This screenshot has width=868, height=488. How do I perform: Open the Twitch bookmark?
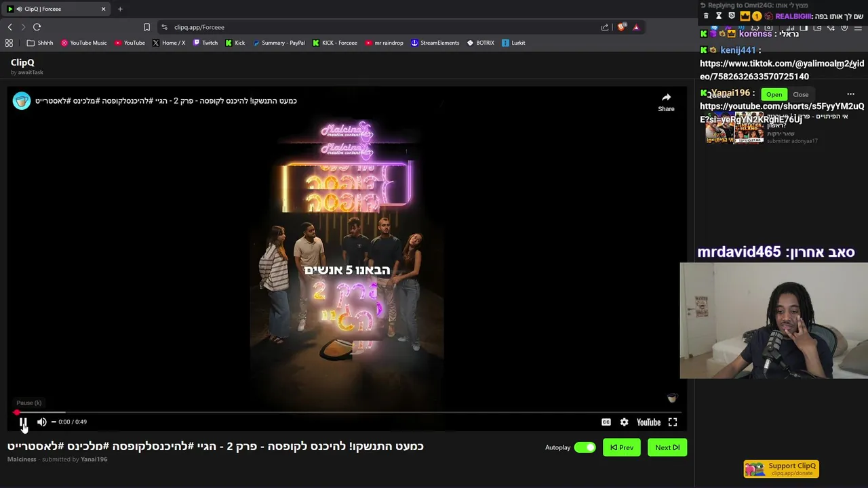tap(205, 43)
